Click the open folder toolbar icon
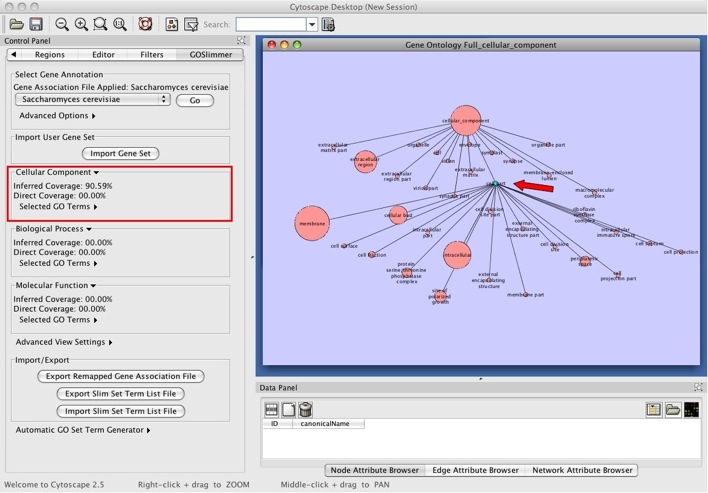Image resolution: width=708 pixels, height=493 pixels. pyautogui.click(x=17, y=23)
